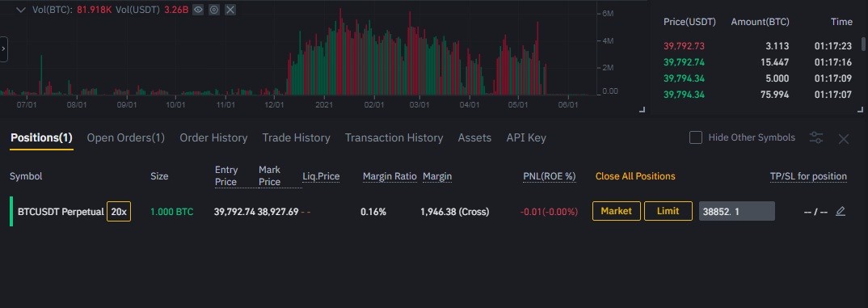Click the 38852.1 close price field
Viewport: 868px width, 308px height.
(x=737, y=211)
